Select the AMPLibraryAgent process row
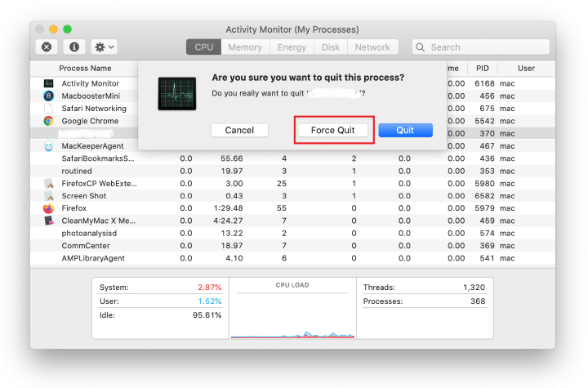 [292, 258]
